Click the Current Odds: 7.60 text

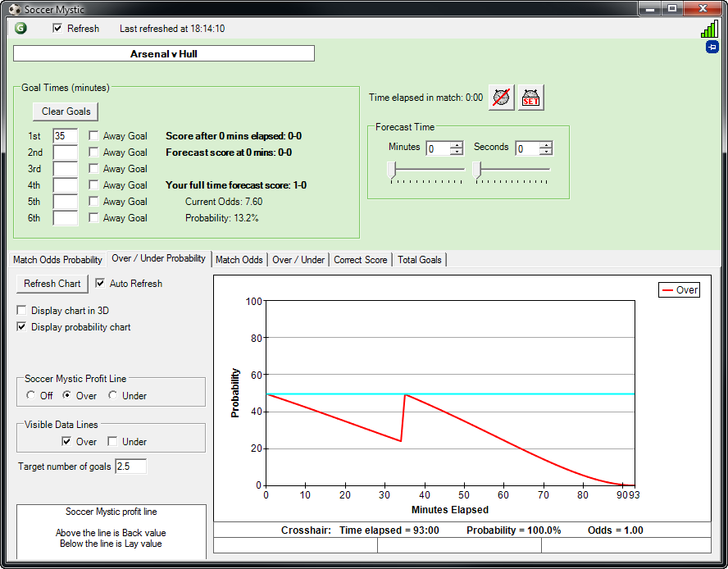click(x=224, y=202)
